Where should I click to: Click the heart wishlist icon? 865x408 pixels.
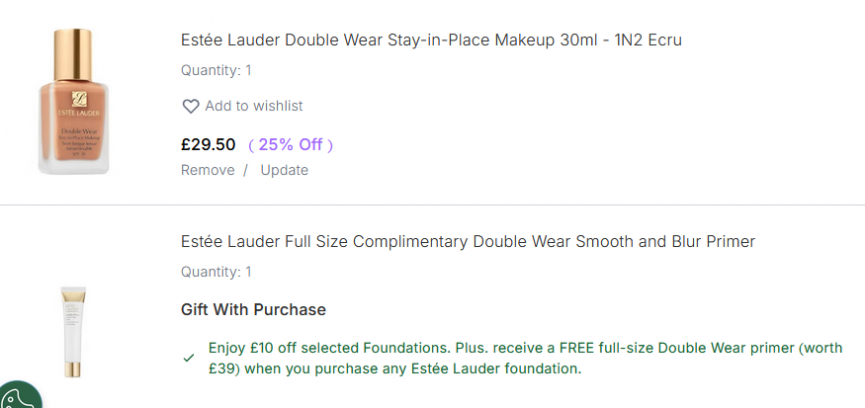pyautogui.click(x=190, y=106)
